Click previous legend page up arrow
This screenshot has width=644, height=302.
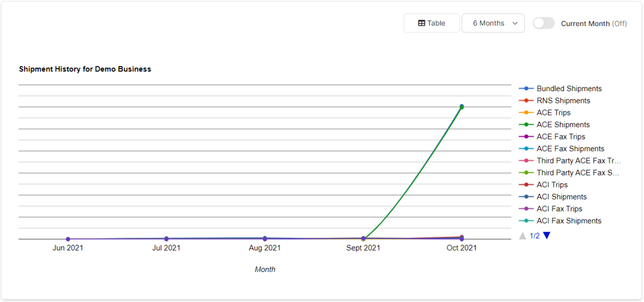click(x=523, y=235)
